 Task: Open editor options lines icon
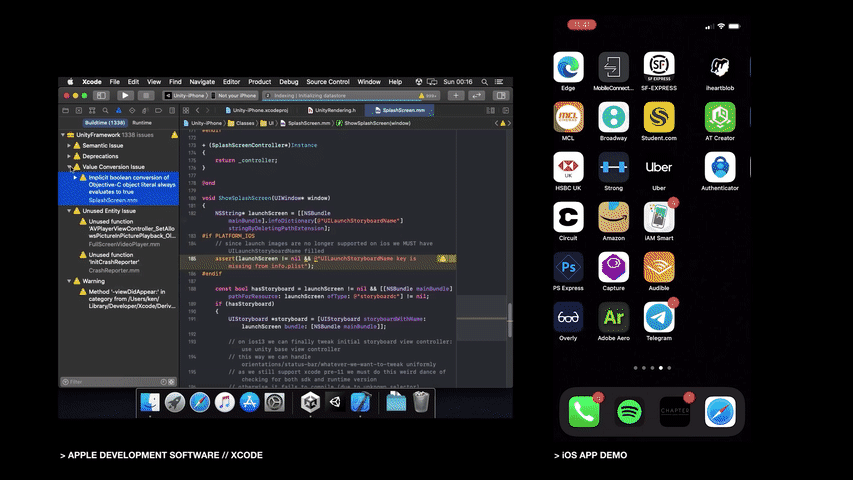(491, 110)
